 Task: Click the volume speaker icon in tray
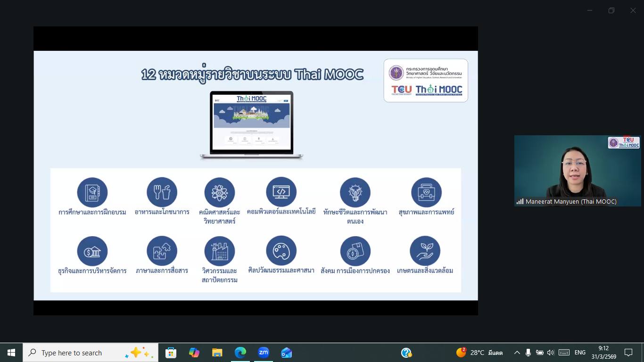pos(551,353)
